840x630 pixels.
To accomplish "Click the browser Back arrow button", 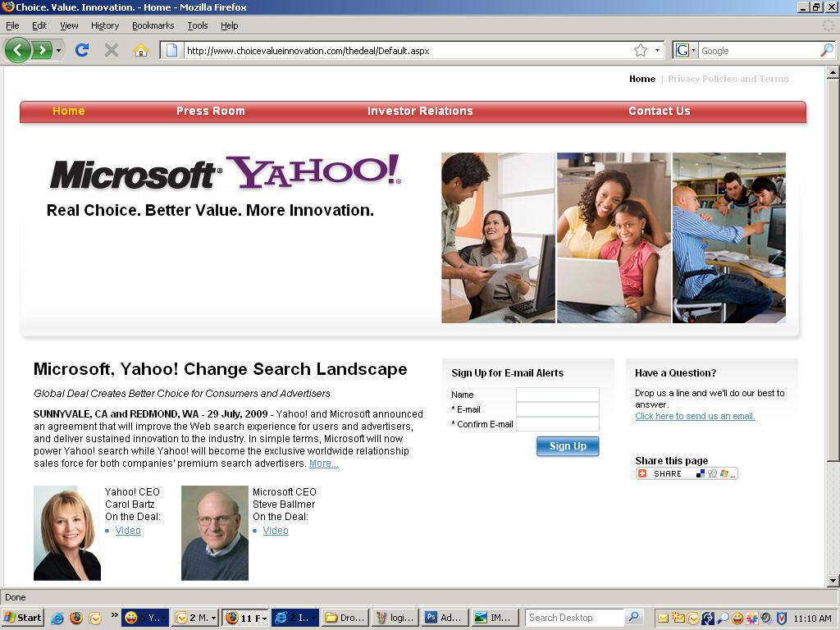I will pyautogui.click(x=17, y=50).
